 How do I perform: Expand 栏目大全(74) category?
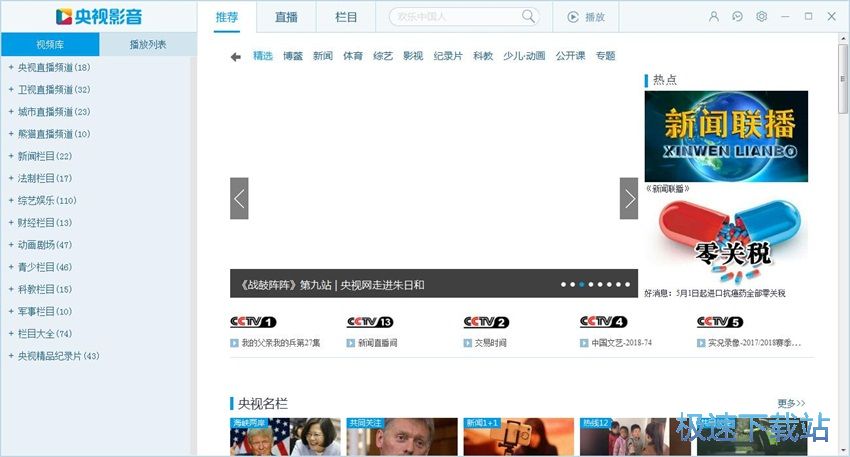click(11, 334)
